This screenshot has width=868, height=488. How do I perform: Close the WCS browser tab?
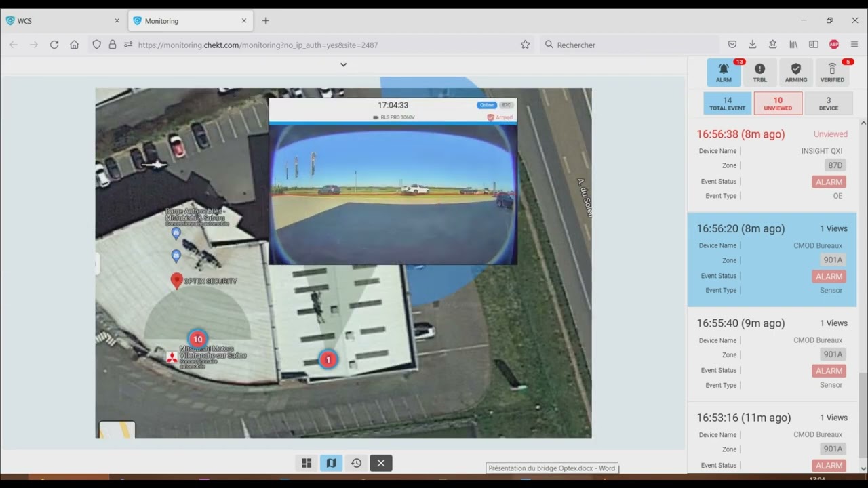point(117,21)
